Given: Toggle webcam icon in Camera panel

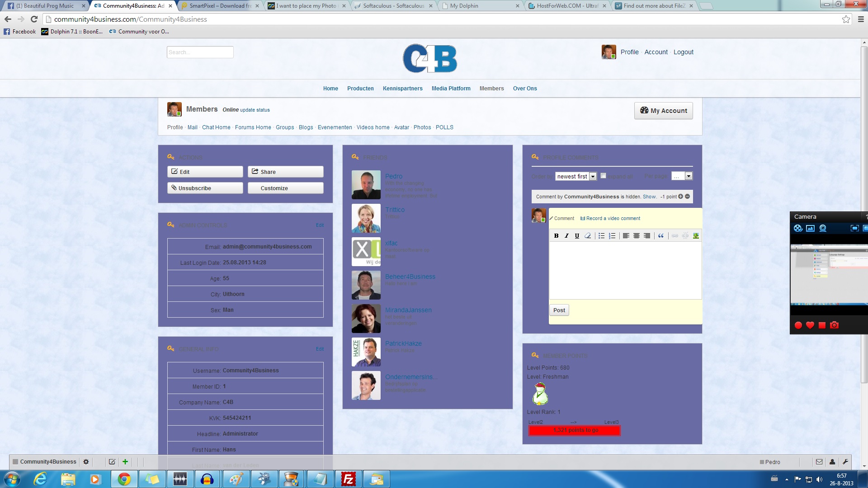Looking at the screenshot, I should coord(823,229).
